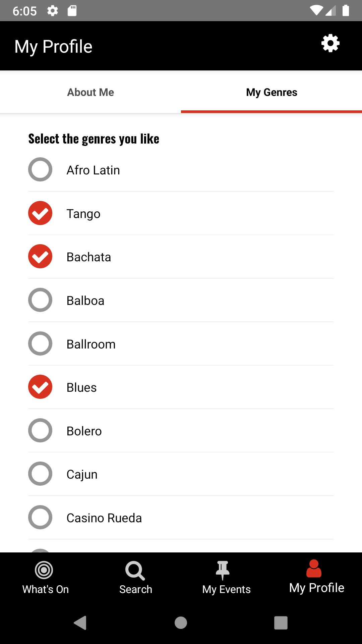The height and width of the screenshot is (644, 362).
Task: Tap the Bolero genre label
Action: 84,431
